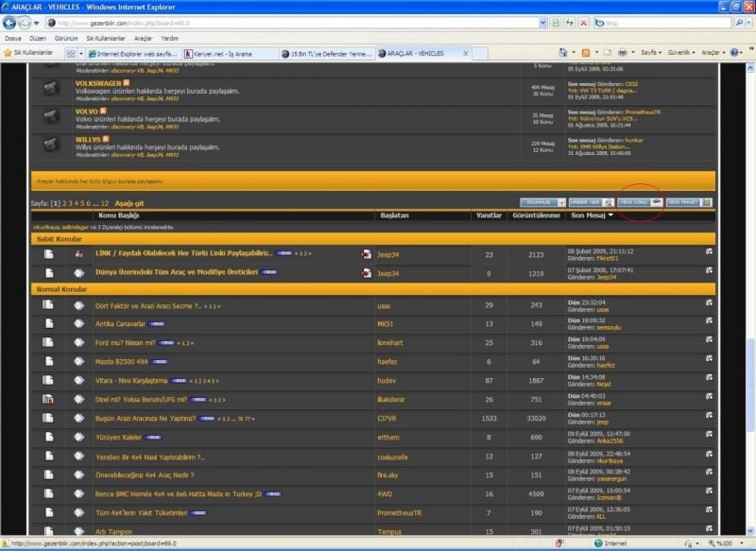The width and height of the screenshot is (756, 551).
Task: Open user profile hudev
Action: point(387,380)
